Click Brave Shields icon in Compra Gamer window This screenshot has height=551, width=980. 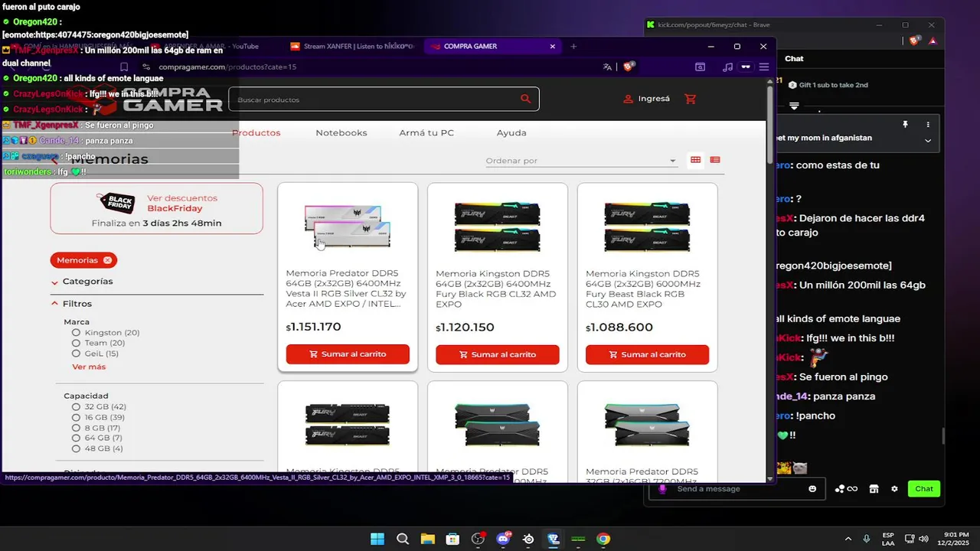pyautogui.click(x=628, y=67)
